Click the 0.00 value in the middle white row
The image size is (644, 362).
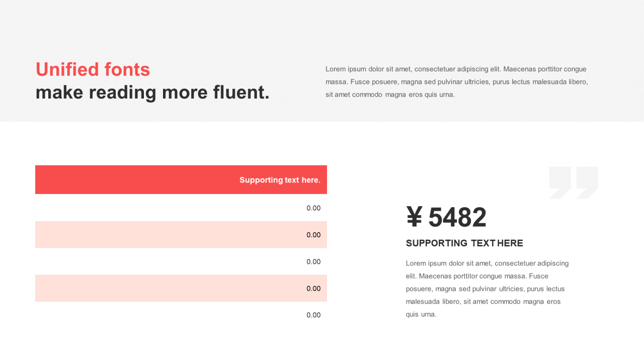(x=313, y=261)
